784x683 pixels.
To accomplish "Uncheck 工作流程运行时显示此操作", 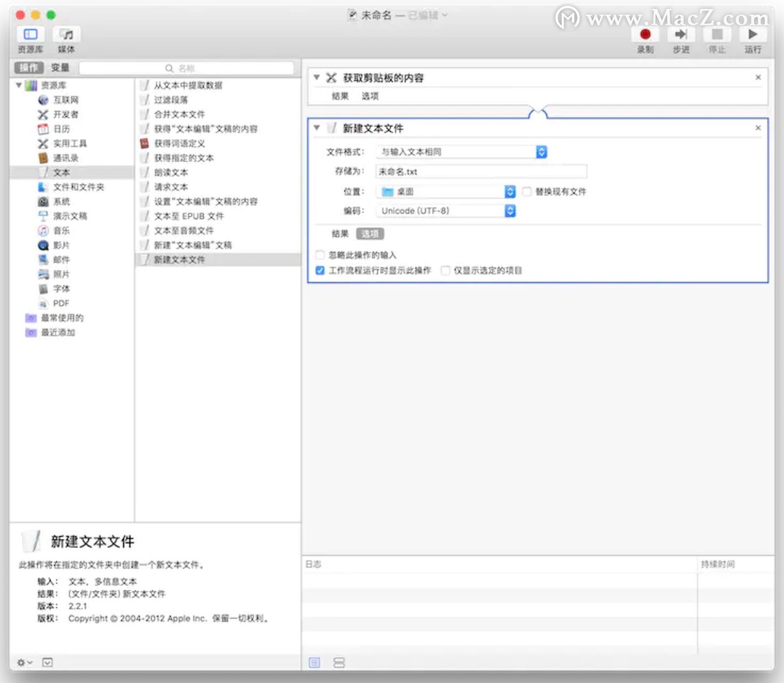I will pyautogui.click(x=320, y=271).
